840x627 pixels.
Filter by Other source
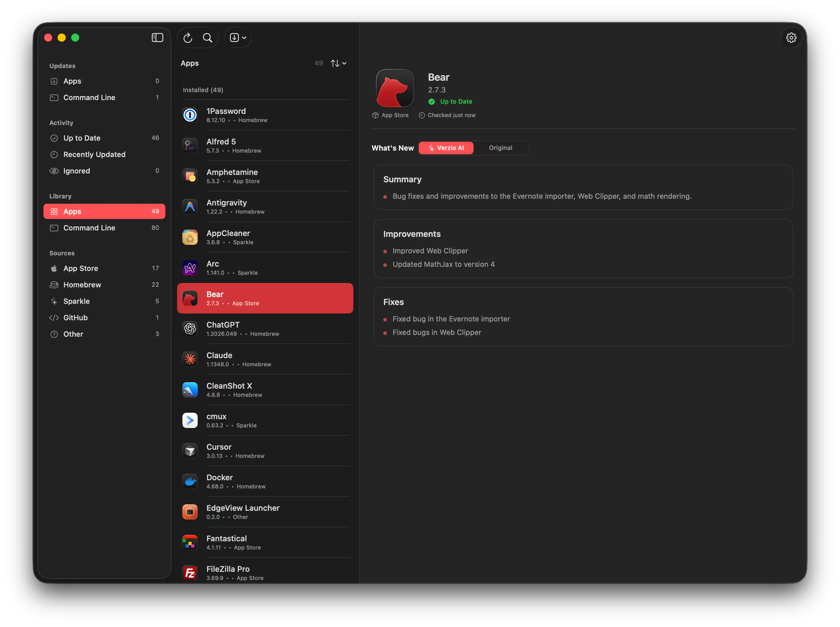pyautogui.click(x=104, y=334)
